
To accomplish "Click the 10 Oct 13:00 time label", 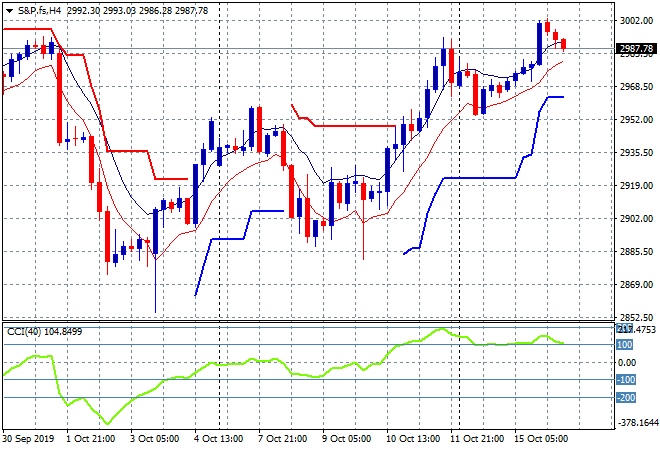I will [413, 439].
